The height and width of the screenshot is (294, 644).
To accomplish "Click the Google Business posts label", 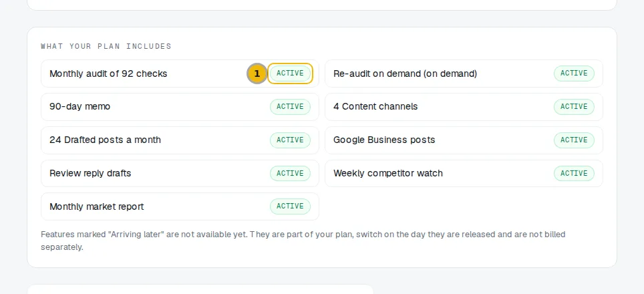I will point(384,140).
